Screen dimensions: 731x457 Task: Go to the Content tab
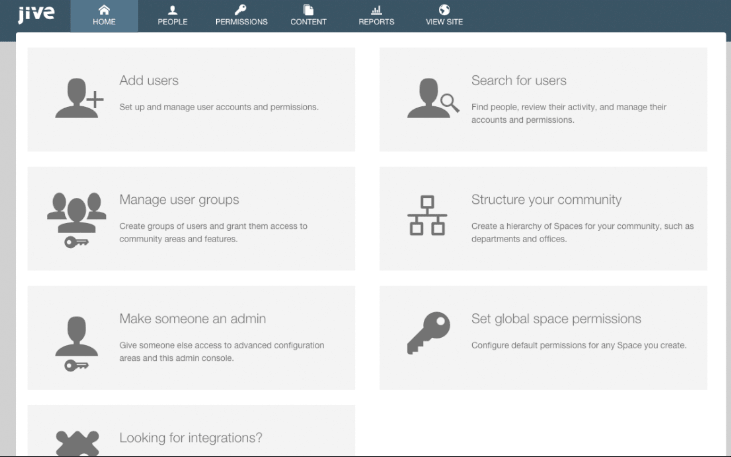308,16
